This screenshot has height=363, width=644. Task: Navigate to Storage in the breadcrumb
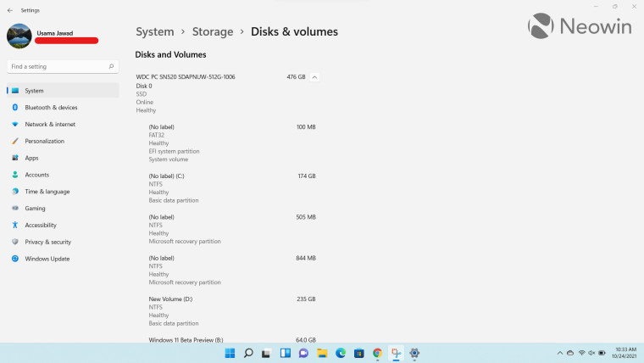[x=213, y=31]
